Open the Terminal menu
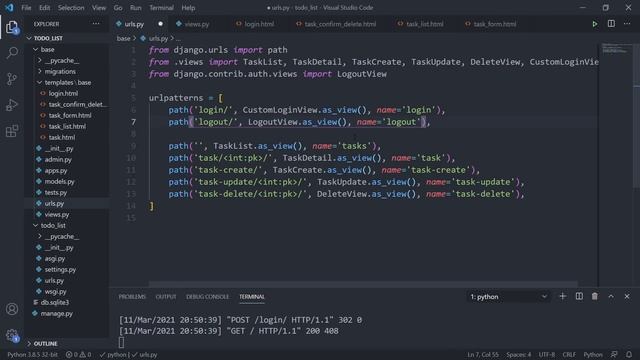The image size is (640, 360). pyautogui.click(x=161, y=8)
